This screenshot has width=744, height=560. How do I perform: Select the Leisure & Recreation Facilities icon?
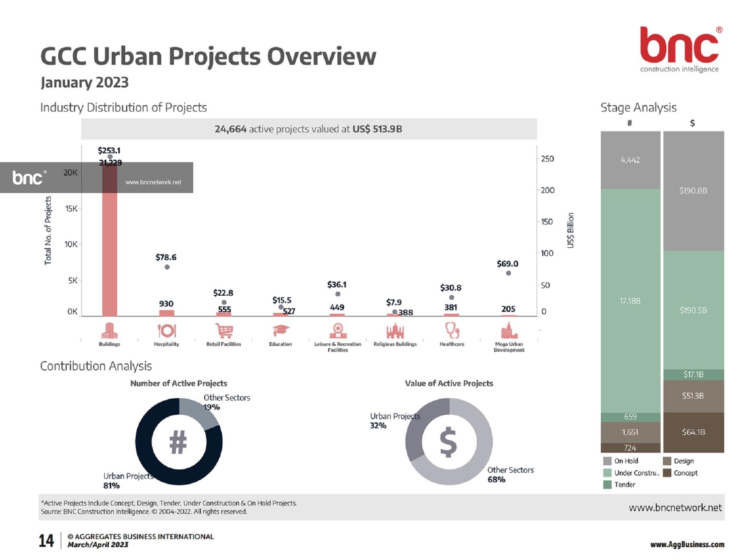click(x=338, y=331)
